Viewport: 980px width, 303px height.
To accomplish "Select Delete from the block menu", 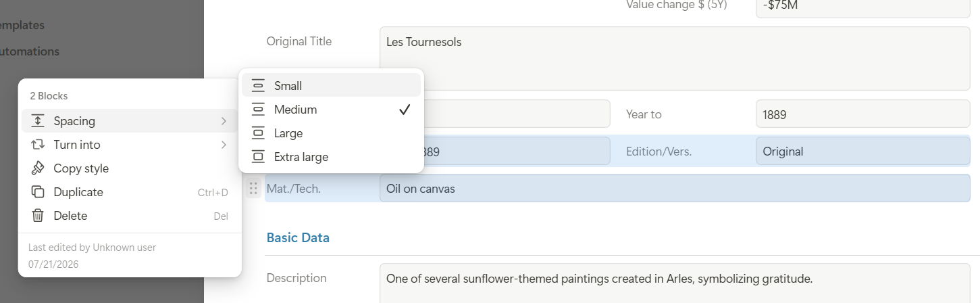I will point(130,216).
